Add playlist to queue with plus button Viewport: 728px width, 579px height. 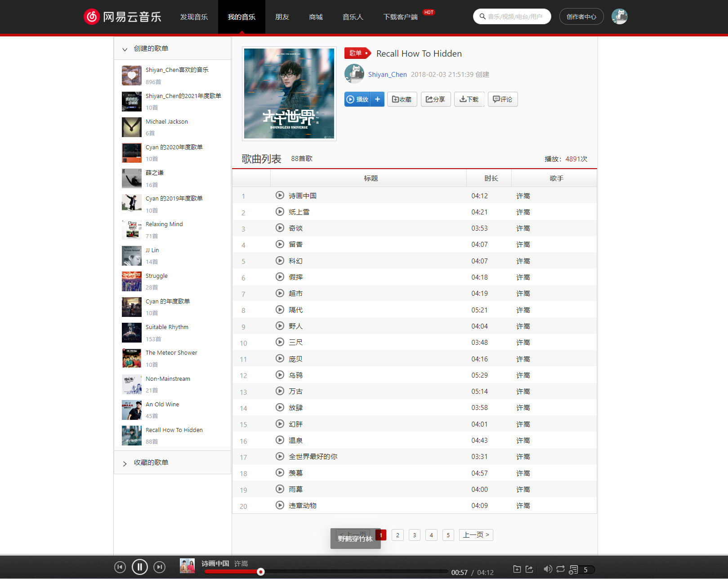(377, 99)
